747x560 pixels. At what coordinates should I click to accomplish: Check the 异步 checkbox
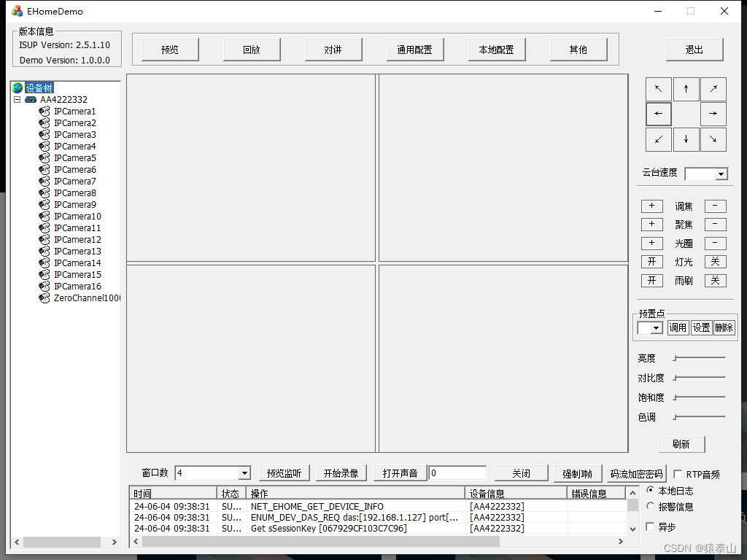[650, 526]
